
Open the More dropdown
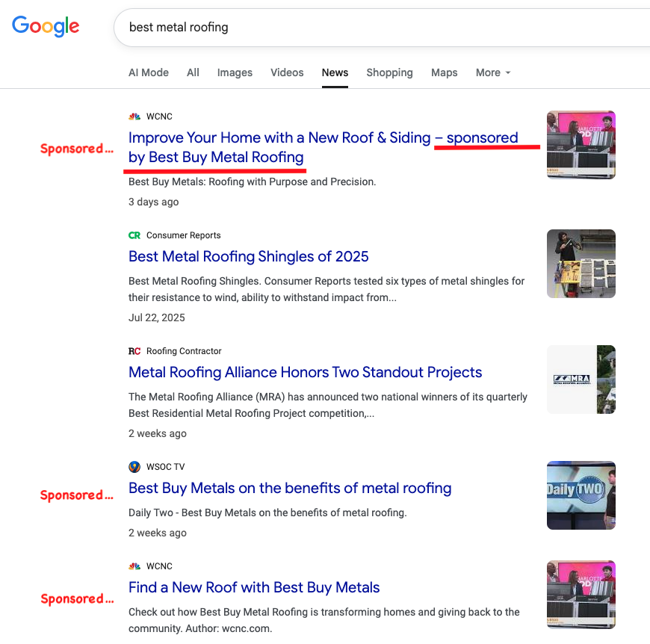(x=489, y=72)
